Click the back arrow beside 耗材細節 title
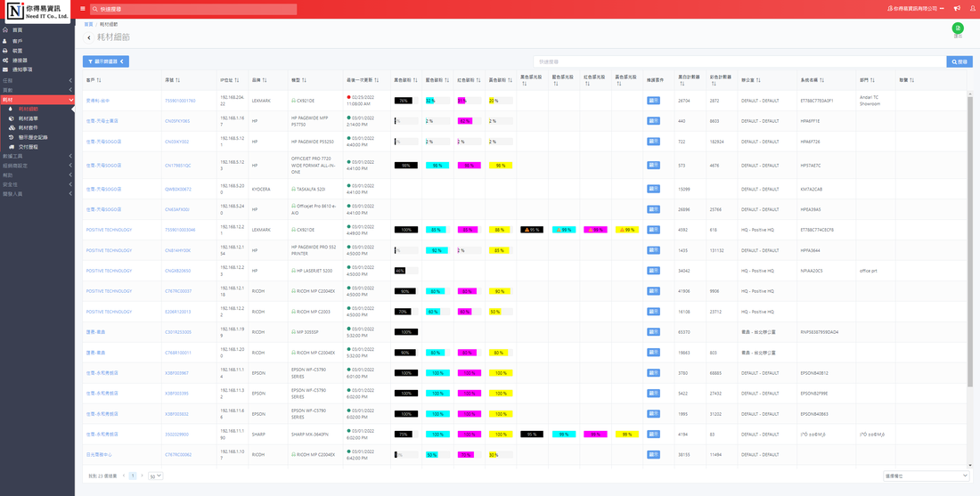This screenshot has width=980, height=496. point(89,38)
